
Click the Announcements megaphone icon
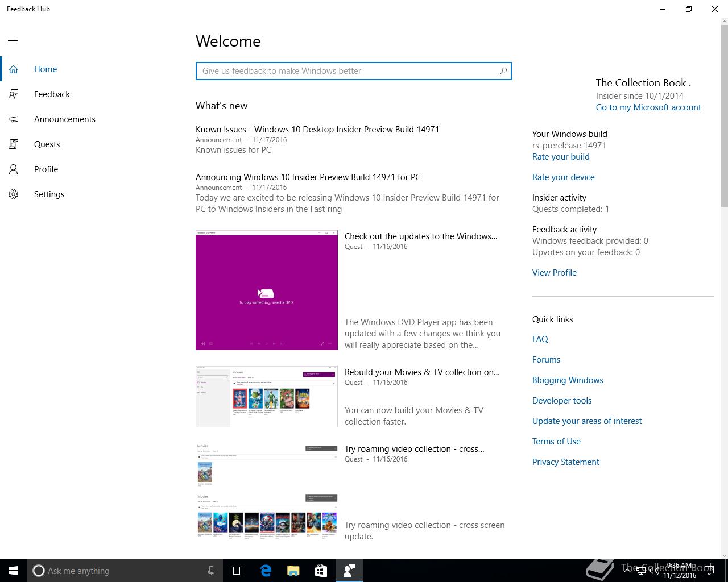pos(14,119)
